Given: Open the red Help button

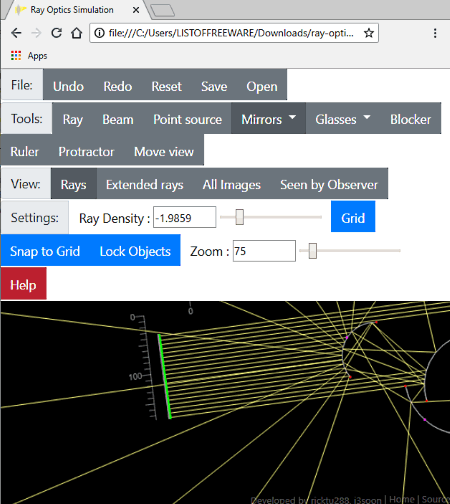Looking at the screenshot, I should (x=23, y=284).
